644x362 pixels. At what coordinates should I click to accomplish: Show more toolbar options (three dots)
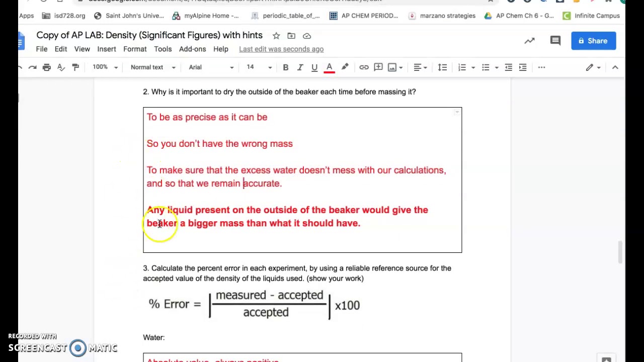pos(541,67)
